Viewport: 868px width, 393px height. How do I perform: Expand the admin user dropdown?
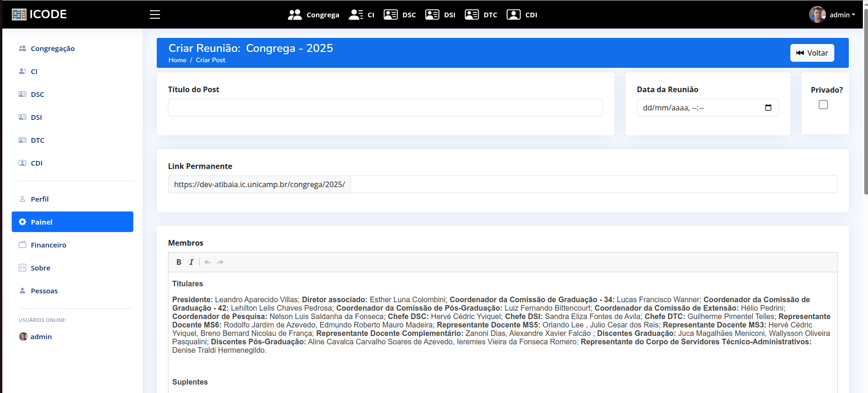tap(832, 15)
